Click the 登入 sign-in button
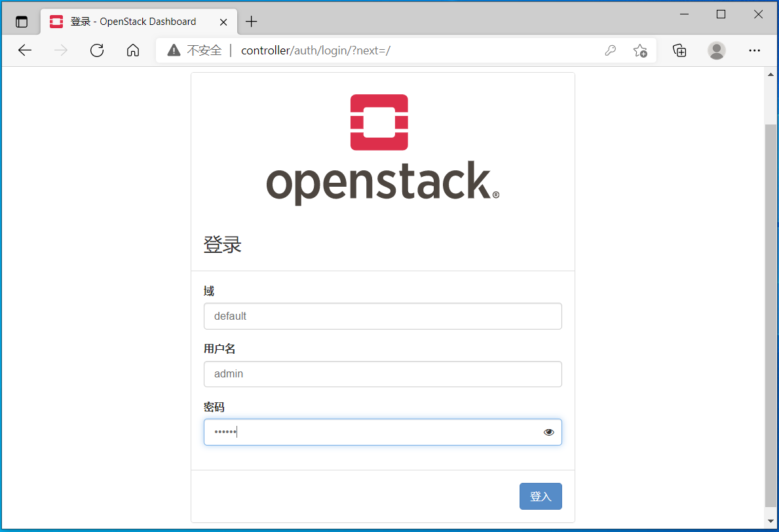 pyautogui.click(x=541, y=496)
